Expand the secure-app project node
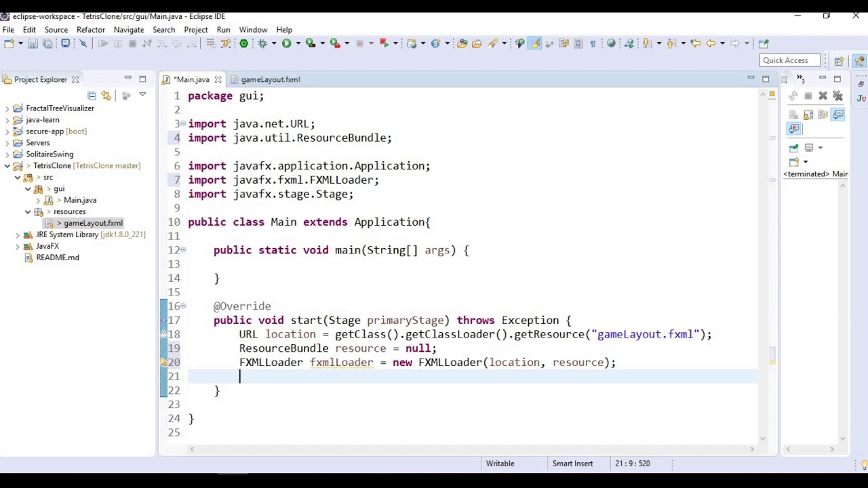The image size is (868, 488). (7, 131)
